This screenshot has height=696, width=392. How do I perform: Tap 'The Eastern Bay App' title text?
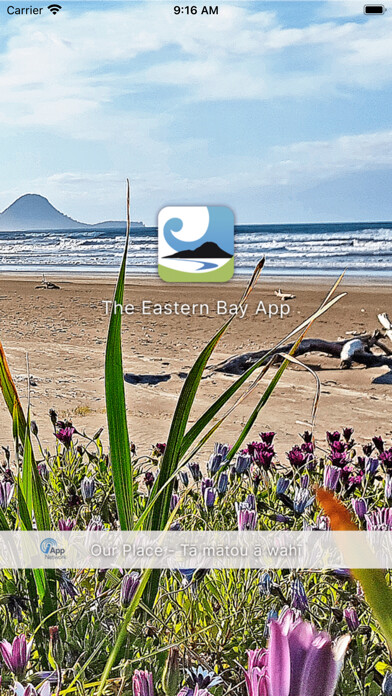click(196, 308)
